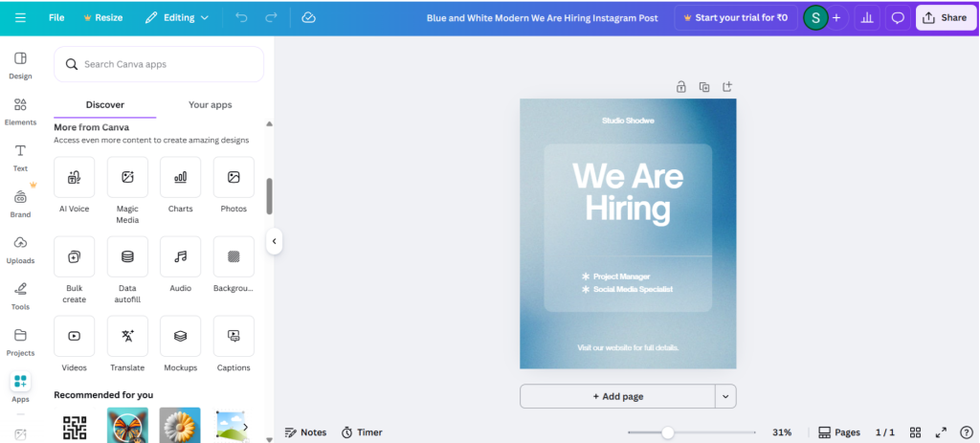Image resolution: width=980 pixels, height=443 pixels.
Task: Open the comments speech bubble
Action: [898, 17]
